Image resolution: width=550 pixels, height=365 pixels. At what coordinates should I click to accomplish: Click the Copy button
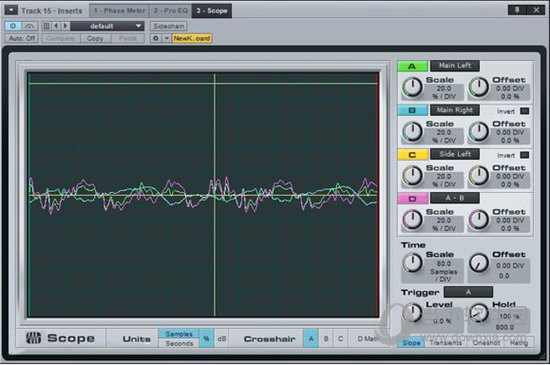(95, 38)
